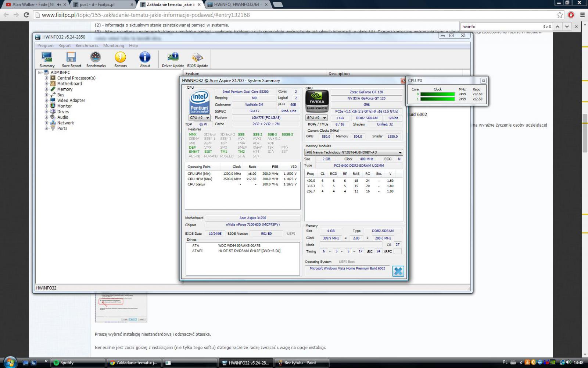
Task: Open the Nanya memory module dropdown
Action: pos(354,152)
